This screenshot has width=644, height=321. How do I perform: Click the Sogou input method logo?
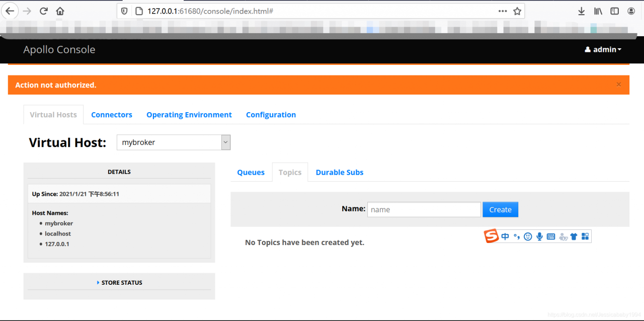tap(492, 236)
